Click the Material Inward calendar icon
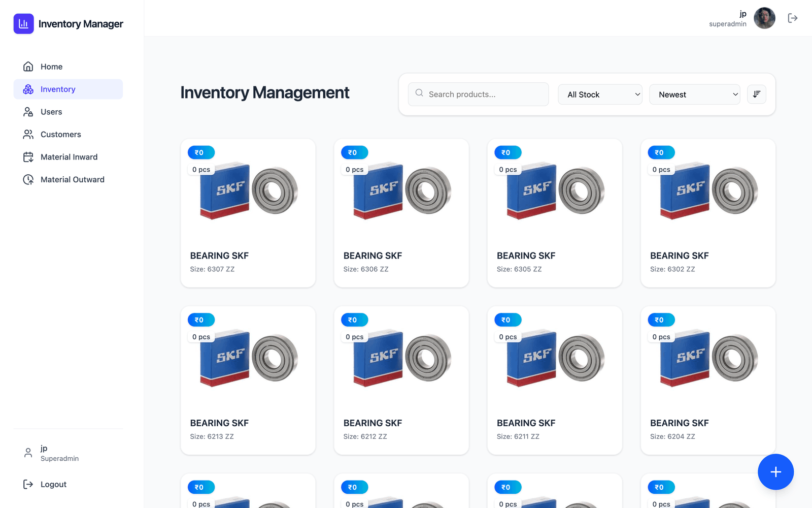 (28, 157)
